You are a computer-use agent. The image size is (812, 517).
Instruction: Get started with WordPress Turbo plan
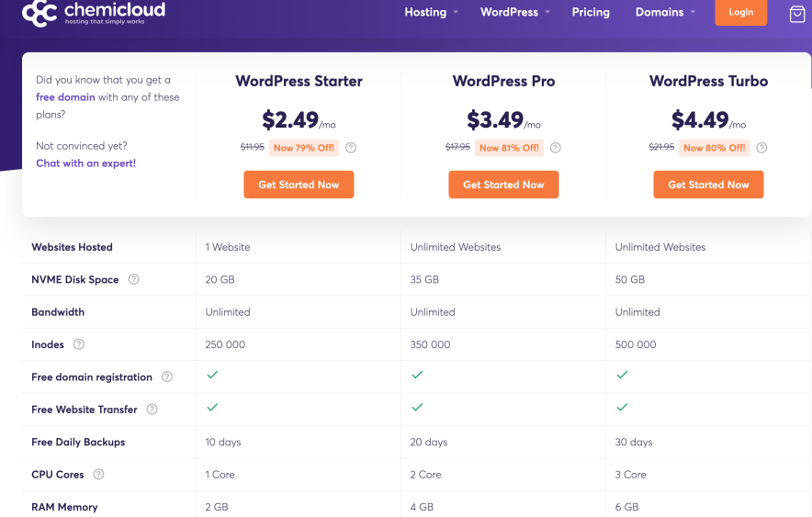708,185
